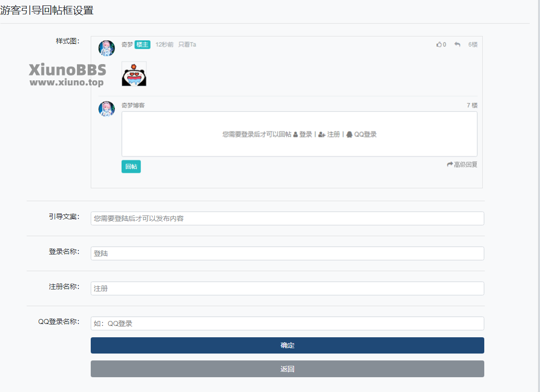Click the 楼主 badge label
Screen dimensions: 540x392
tap(142, 44)
